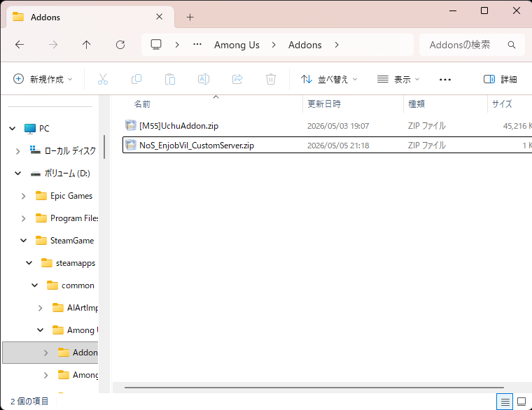Screen dimensions: 532x410
Task: Click the Rename icon in toolbar
Action: point(203,79)
